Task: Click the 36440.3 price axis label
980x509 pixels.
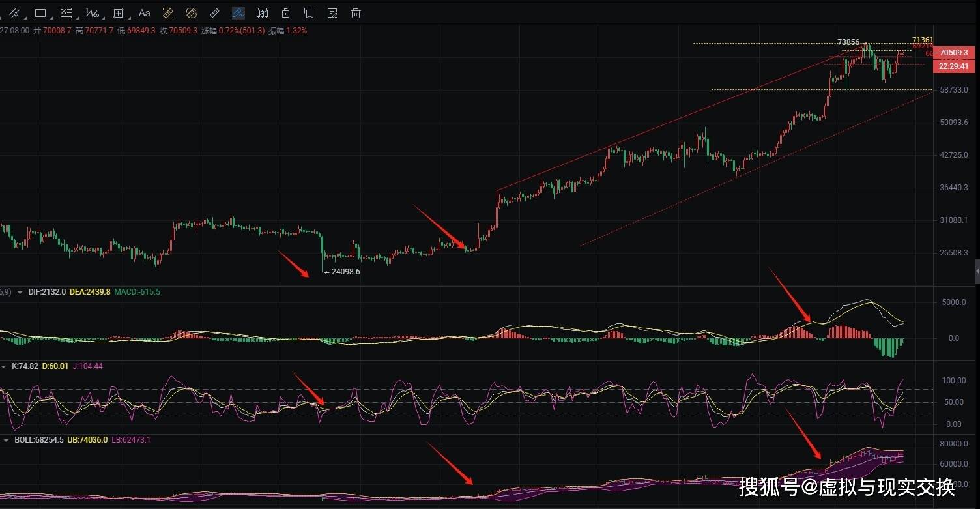Action: click(x=953, y=188)
